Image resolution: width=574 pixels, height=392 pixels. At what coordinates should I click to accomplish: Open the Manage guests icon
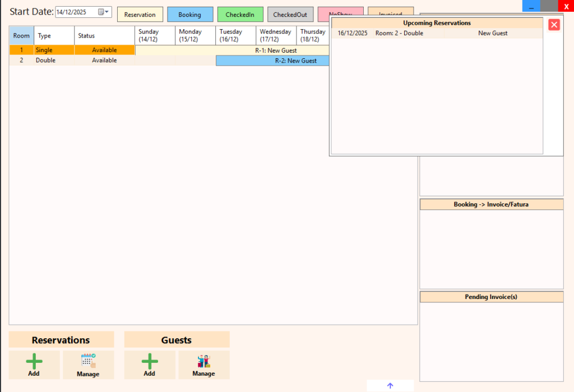click(203, 362)
